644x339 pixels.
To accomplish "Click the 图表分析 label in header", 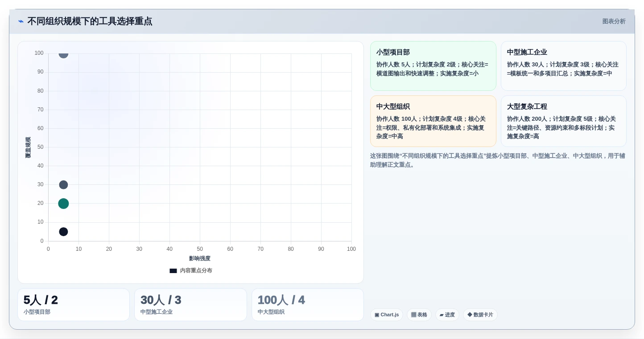I will click(x=614, y=21).
